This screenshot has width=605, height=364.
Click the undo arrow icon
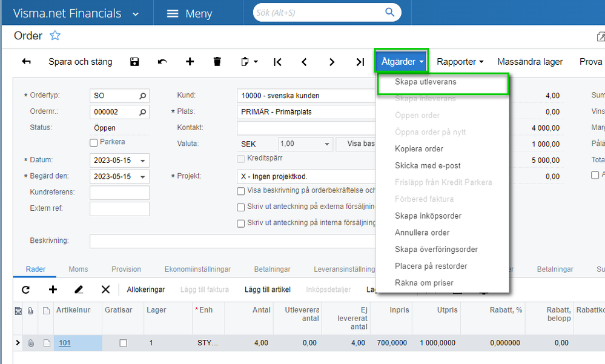coord(162,62)
